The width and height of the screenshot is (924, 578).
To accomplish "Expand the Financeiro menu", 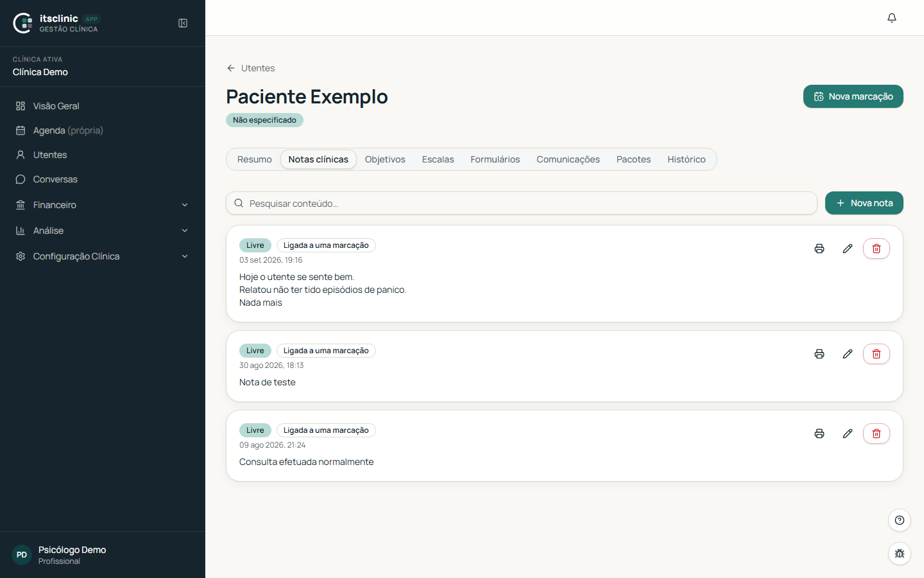I will coord(103,205).
